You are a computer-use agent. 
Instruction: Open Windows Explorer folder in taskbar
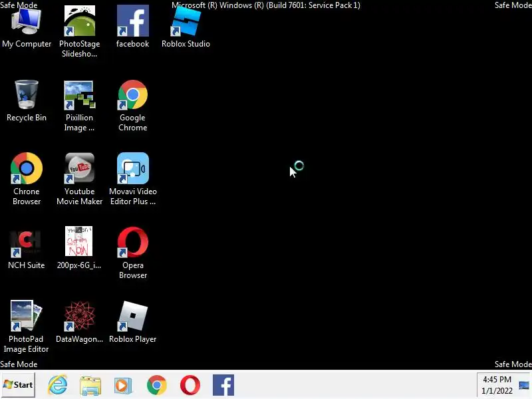pyautogui.click(x=90, y=386)
